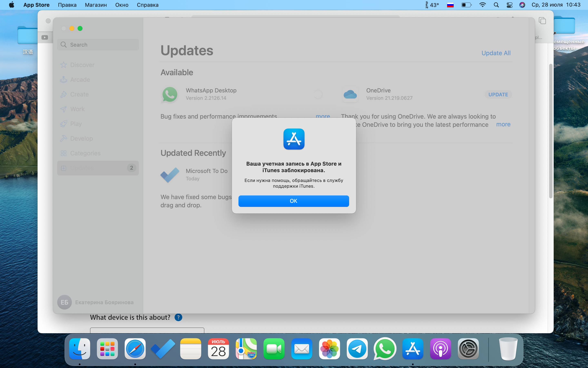
Task: Open Microsoft To Do from the Dock
Action: 163,349
